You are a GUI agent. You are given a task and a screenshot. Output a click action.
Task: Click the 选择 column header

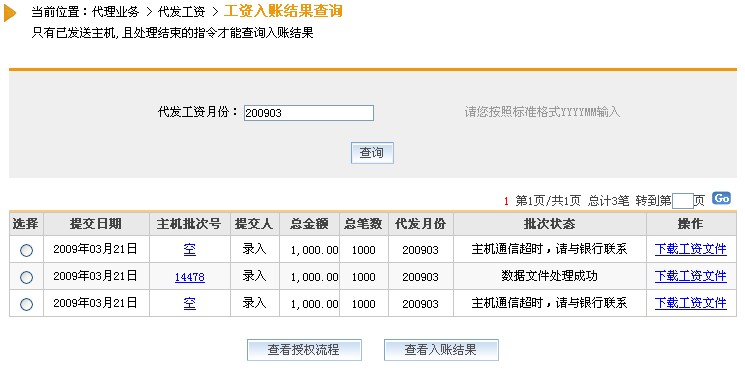(x=26, y=224)
